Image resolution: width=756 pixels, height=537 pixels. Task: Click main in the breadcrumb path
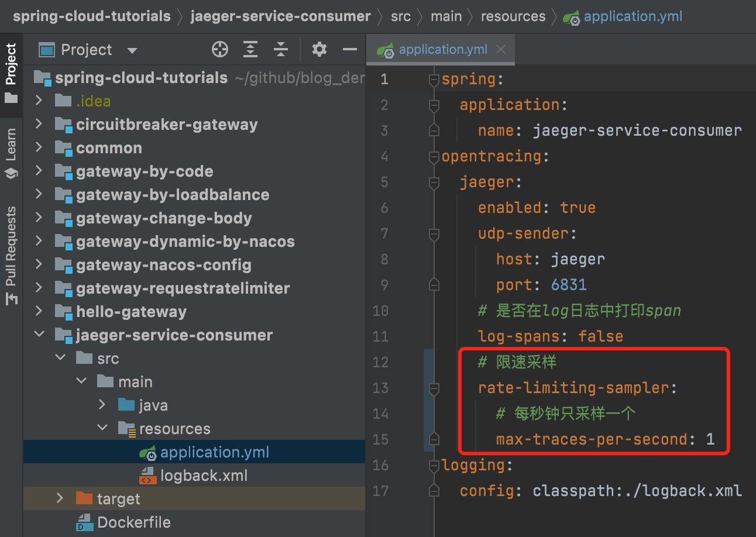446,16
